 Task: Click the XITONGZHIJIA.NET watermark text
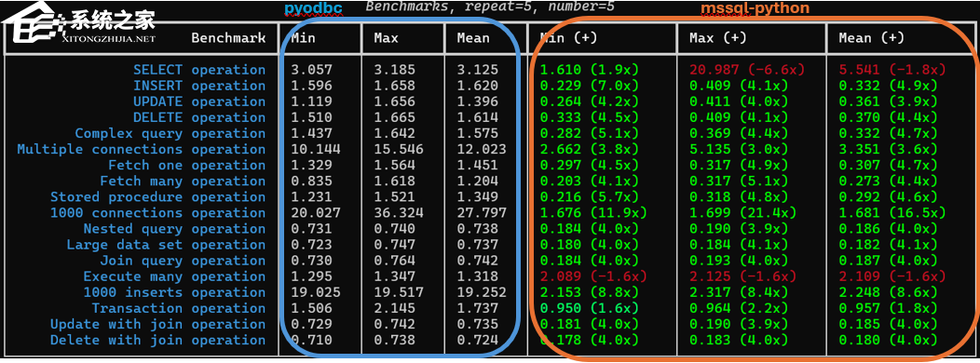coord(109,39)
